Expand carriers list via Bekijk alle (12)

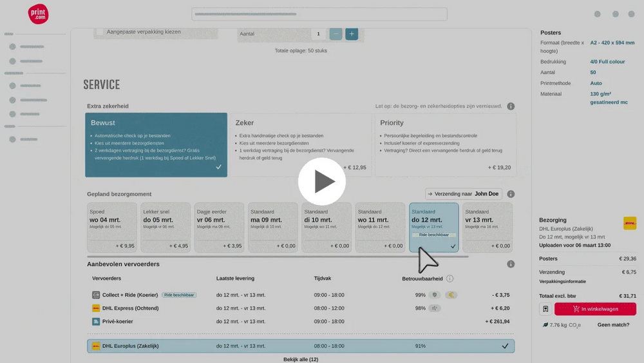point(301,359)
